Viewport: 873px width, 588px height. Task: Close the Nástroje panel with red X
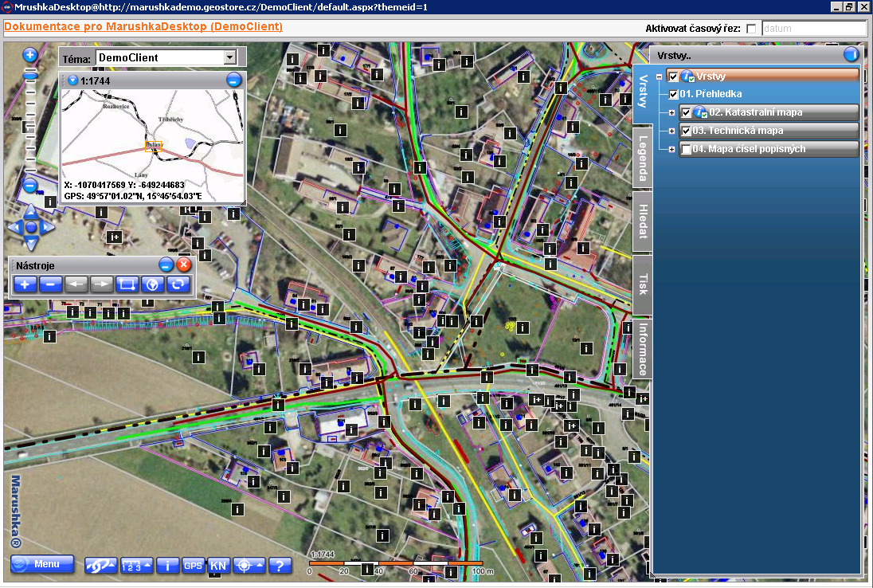pyautogui.click(x=184, y=265)
